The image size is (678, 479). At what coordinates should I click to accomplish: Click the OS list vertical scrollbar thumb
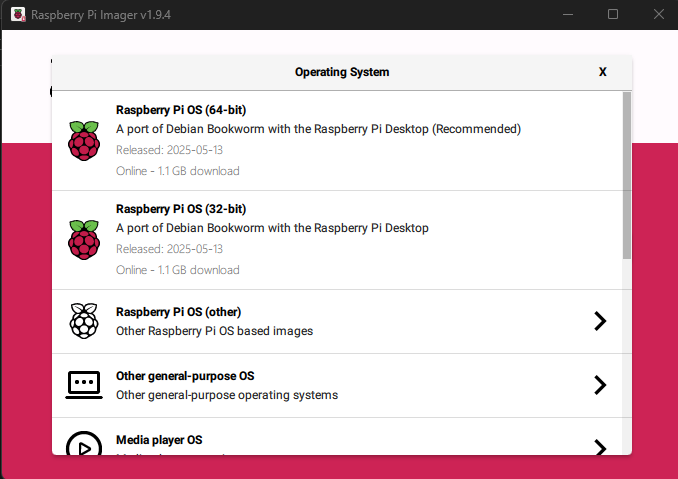click(627, 176)
